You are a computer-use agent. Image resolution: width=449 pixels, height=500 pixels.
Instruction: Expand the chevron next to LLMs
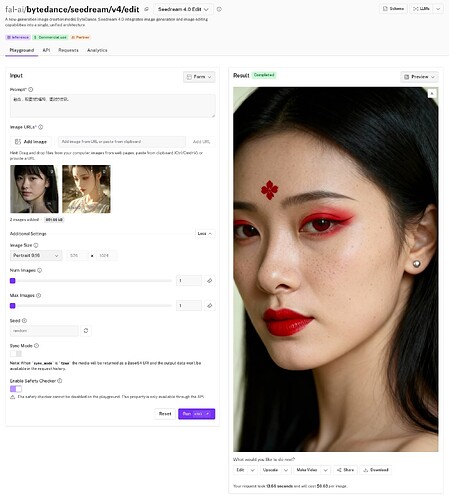(x=438, y=9)
